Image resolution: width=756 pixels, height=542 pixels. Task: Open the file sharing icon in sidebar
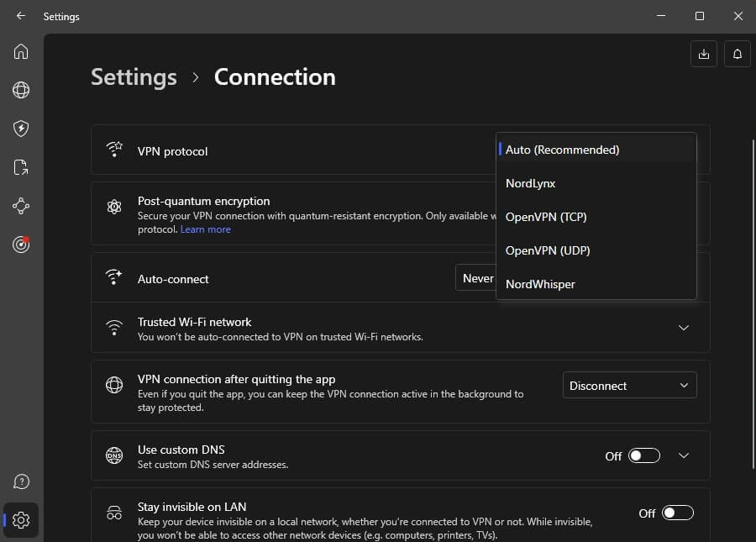[x=21, y=167]
